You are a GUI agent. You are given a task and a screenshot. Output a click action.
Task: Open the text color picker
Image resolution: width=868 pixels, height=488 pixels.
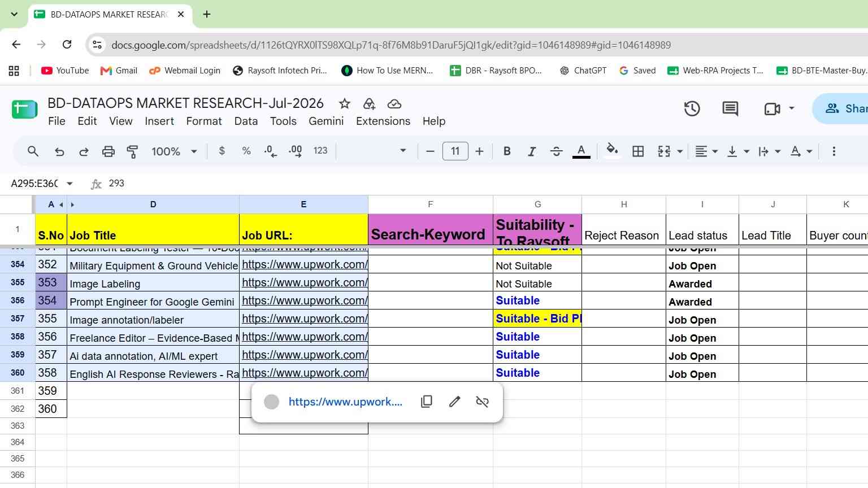click(x=581, y=151)
